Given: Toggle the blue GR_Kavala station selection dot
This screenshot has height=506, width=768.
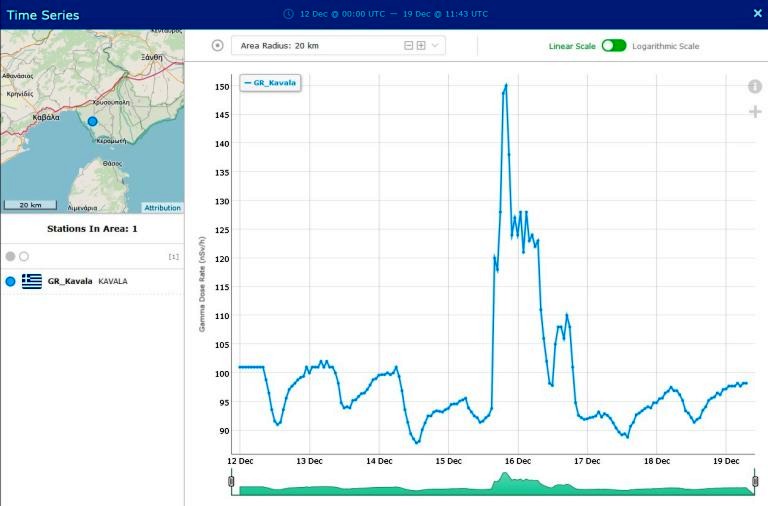Looking at the screenshot, I should point(11,282).
